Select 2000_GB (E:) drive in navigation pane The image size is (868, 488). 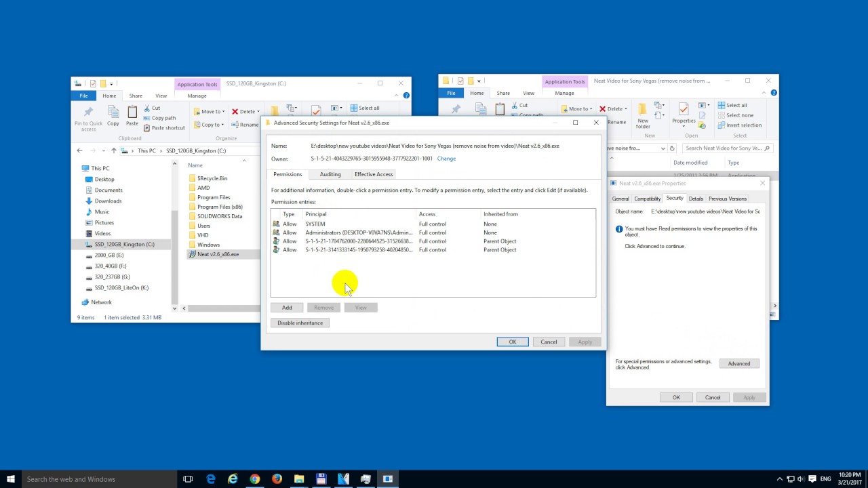point(108,255)
